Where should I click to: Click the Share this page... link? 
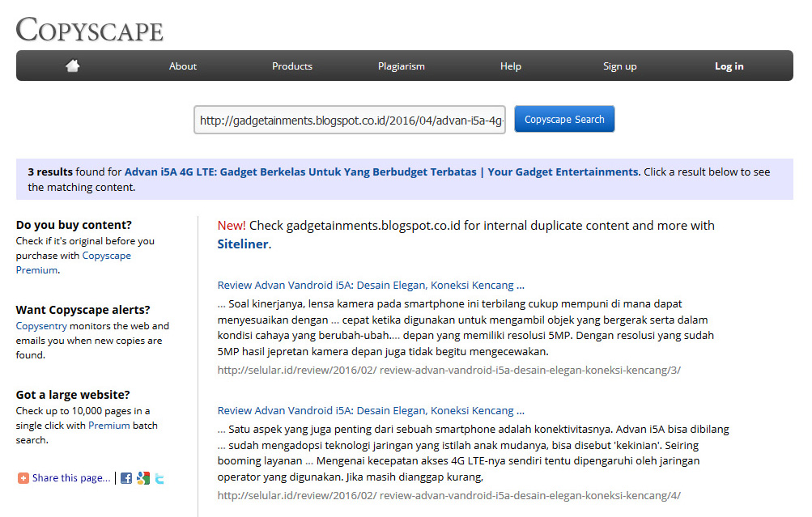pyautogui.click(x=71, y=478)
